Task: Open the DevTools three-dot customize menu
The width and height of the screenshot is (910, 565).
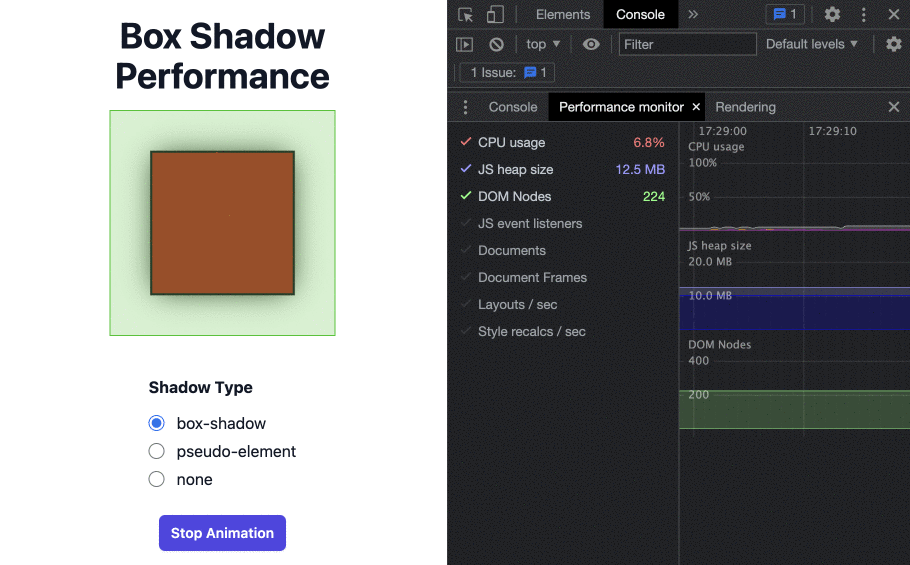Action: (864, 15)
